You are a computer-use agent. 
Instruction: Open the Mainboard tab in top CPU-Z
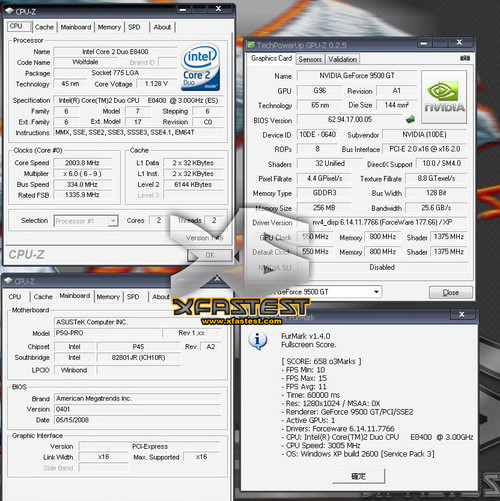(x=76, y=27)
